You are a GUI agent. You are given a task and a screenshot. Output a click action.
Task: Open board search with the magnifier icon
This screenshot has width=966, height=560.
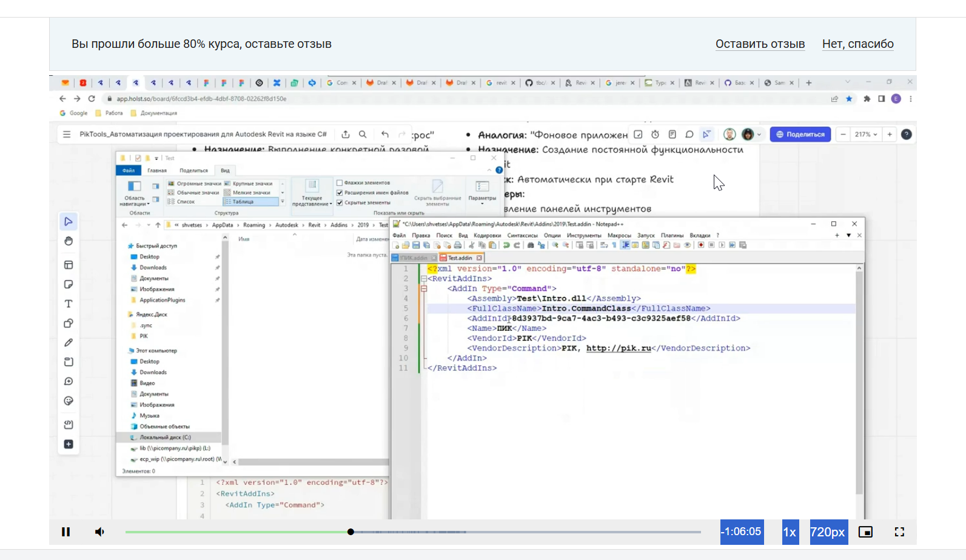363,135
